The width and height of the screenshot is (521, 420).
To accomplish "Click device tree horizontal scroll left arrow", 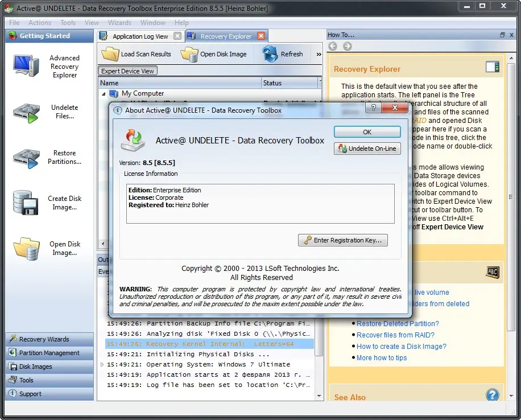I will coord(103,244).
